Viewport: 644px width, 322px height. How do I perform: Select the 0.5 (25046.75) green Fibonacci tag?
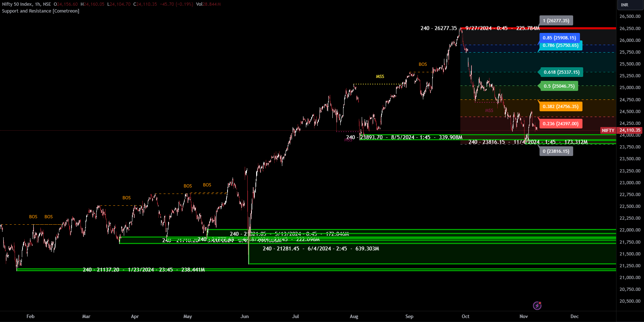[x=559, y=86]
